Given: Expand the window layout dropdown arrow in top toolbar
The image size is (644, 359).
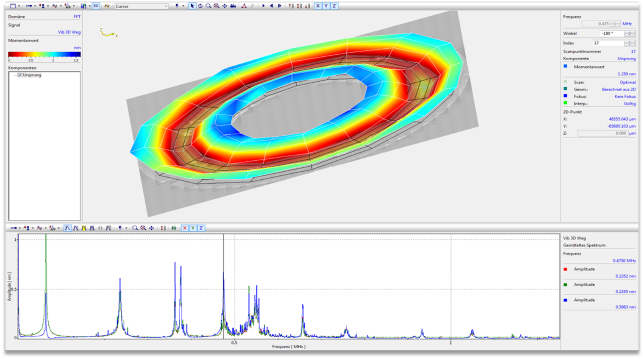Looking at the screenshot, I should click(19, 6).
